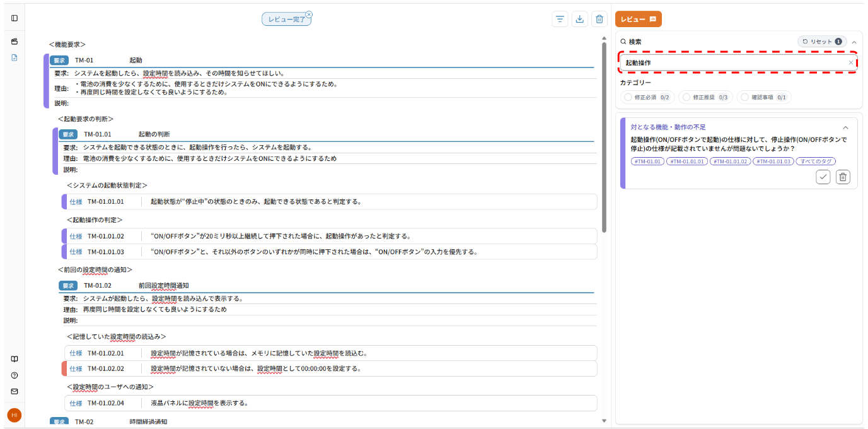Open the orange レビュー panel tab
Image resolution: width=868 pixels, height=429 pixels.
click(x=638, y=19)
